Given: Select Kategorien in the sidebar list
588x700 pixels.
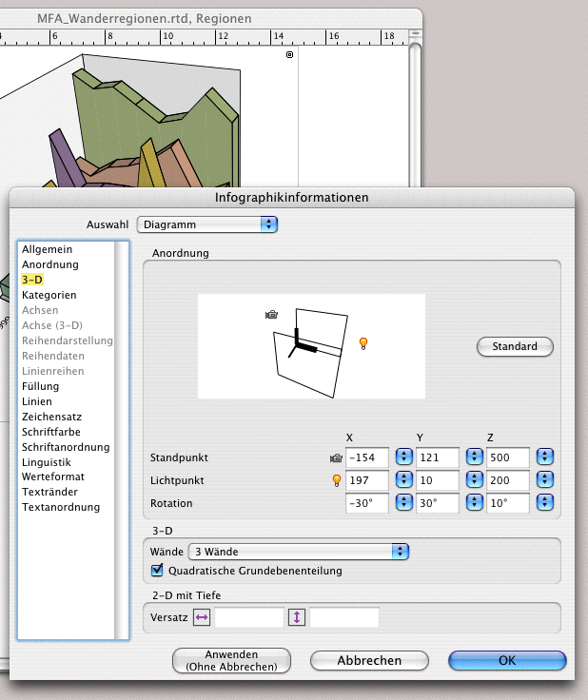Looking at the screenshot, I should (x=49, y=295).
